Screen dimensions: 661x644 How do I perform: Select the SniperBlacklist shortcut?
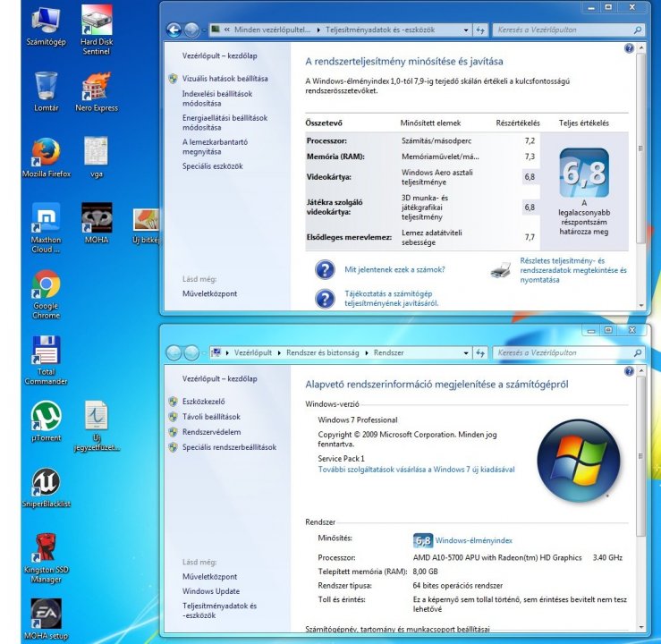[x=46, y=487]
